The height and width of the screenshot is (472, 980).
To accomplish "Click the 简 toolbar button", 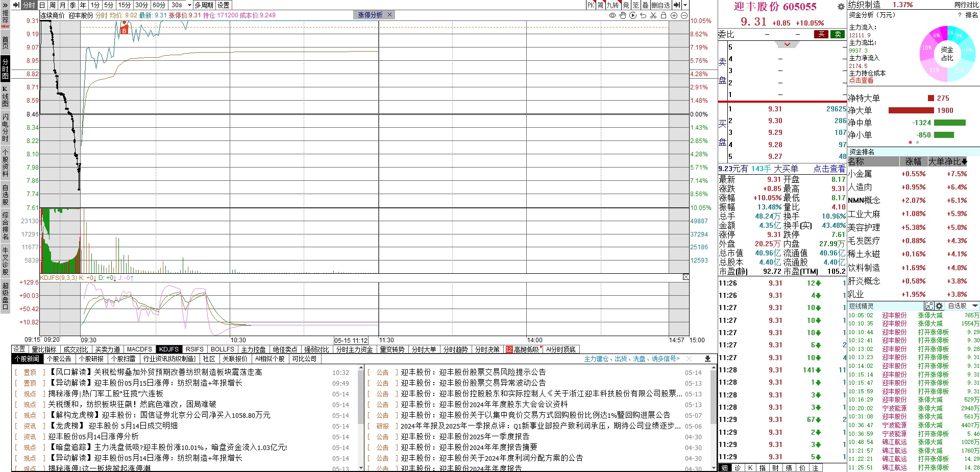I will 601,5.
